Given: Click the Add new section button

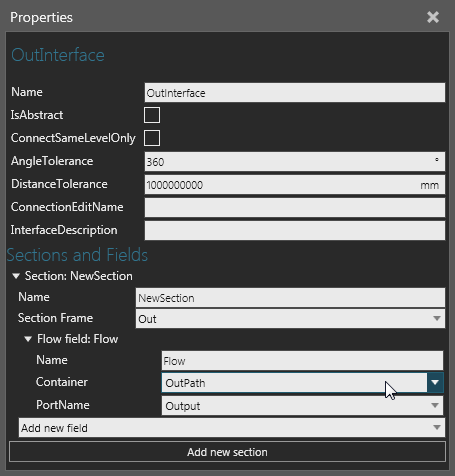Looking at the screenshot, I should [x=227, y=452].
